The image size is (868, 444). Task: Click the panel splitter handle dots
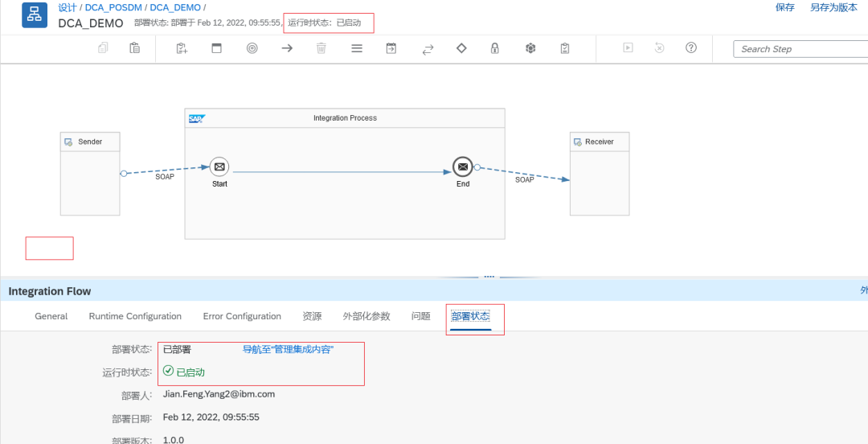(489, 276)
